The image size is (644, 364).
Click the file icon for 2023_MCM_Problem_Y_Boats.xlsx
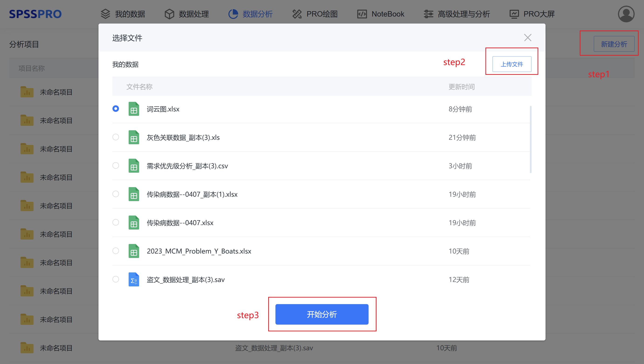pyautogui.click(x=134, y=251)
